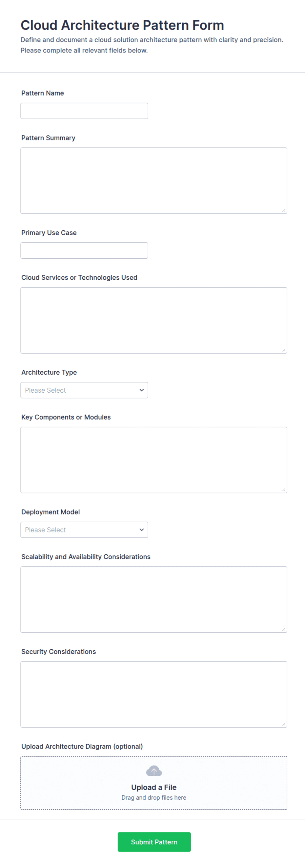Click inside the Cloud Services or Technologies textarea
Viewport: 305px width, 868px height.
[154, 320]
